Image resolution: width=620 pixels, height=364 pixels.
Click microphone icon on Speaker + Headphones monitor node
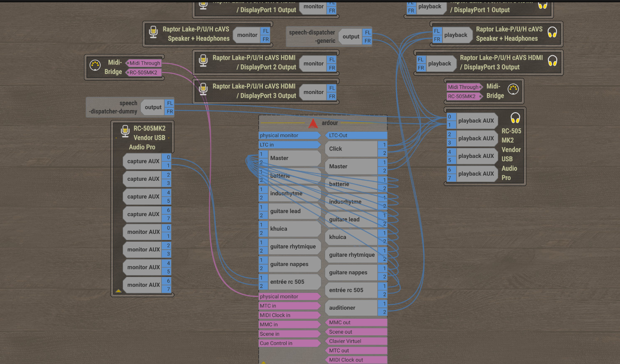(x=153, y=32)
